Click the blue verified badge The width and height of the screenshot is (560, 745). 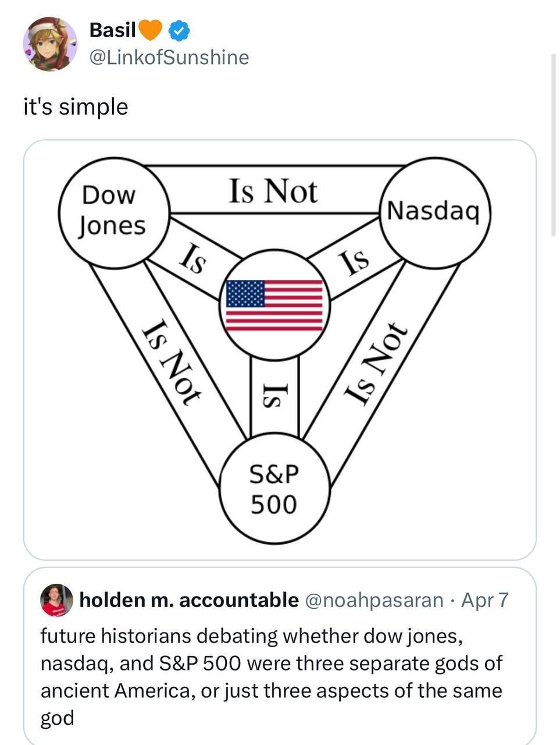point(179,30)
